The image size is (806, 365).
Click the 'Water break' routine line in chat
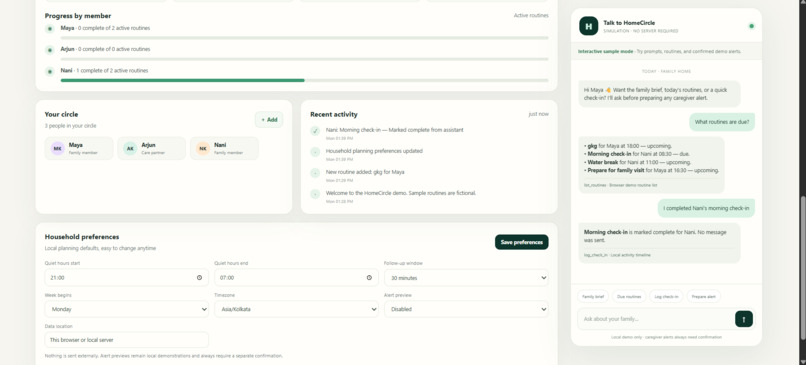click(638, 162)
